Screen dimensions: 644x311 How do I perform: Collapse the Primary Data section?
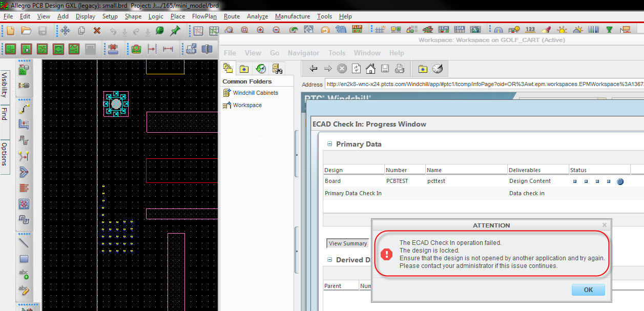[329, 144]
